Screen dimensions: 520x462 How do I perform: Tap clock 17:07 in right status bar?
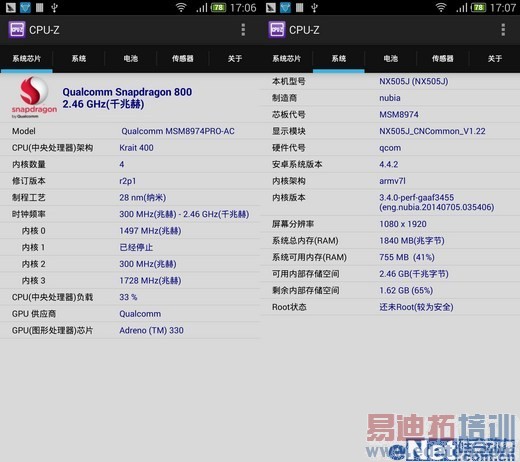pos(503,7)
